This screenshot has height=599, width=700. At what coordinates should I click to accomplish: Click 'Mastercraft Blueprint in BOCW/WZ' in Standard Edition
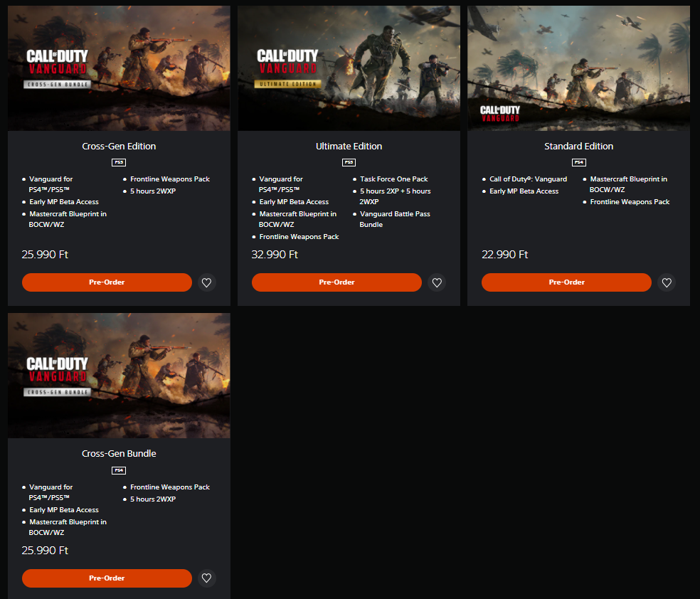point(628,184)
